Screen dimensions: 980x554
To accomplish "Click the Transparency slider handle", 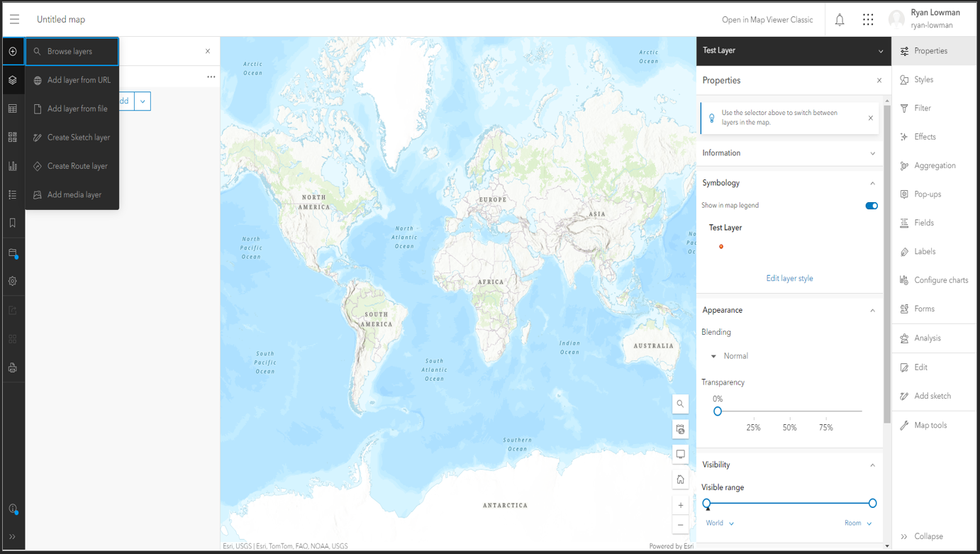I will [718, 411].
